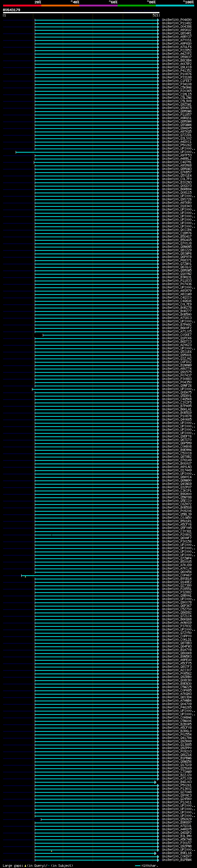Select hit label UniRef100_Q41784

pyautogui.click(x=176, y=738)
